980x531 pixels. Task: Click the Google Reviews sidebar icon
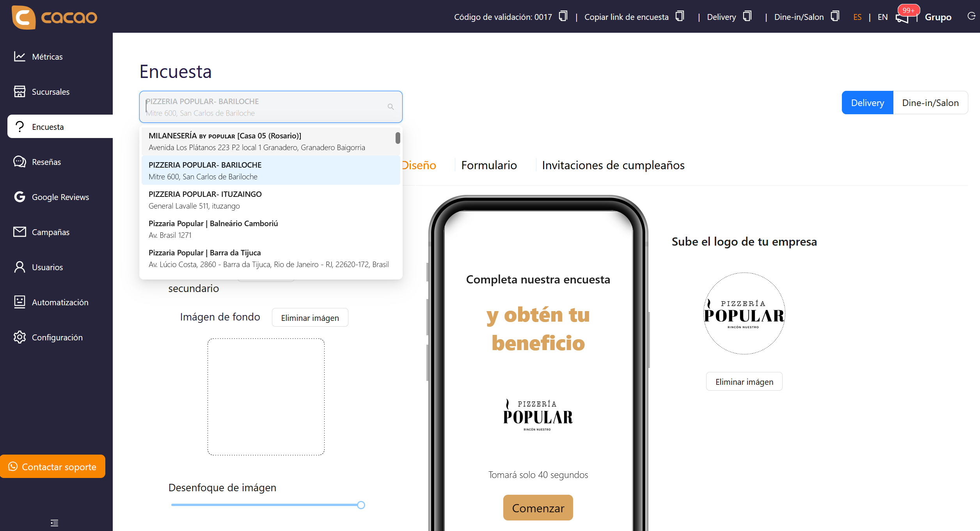pos(20,197)
